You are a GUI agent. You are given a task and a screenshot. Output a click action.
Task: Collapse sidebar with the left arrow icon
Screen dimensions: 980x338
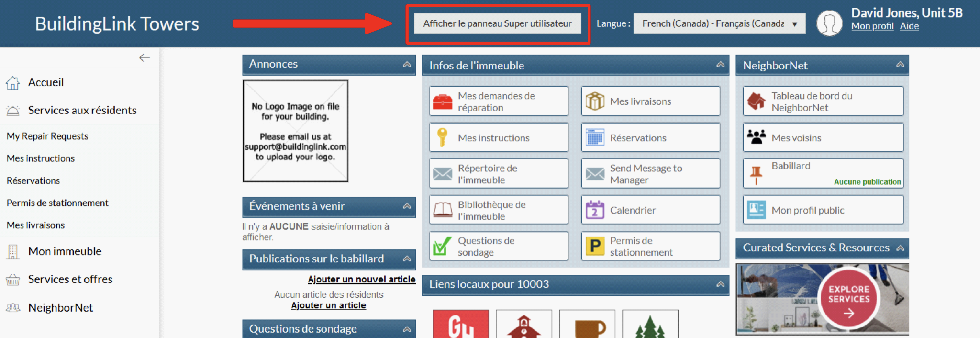coord(145,58)
